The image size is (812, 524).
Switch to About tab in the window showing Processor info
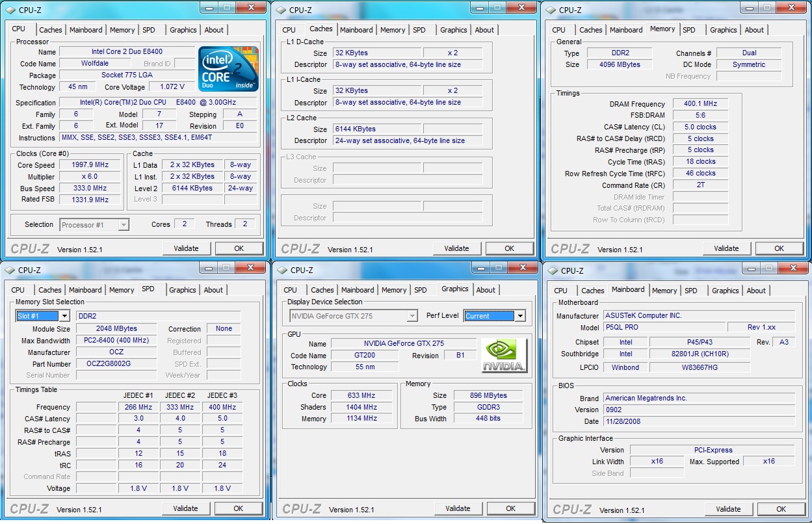[214, 30]
